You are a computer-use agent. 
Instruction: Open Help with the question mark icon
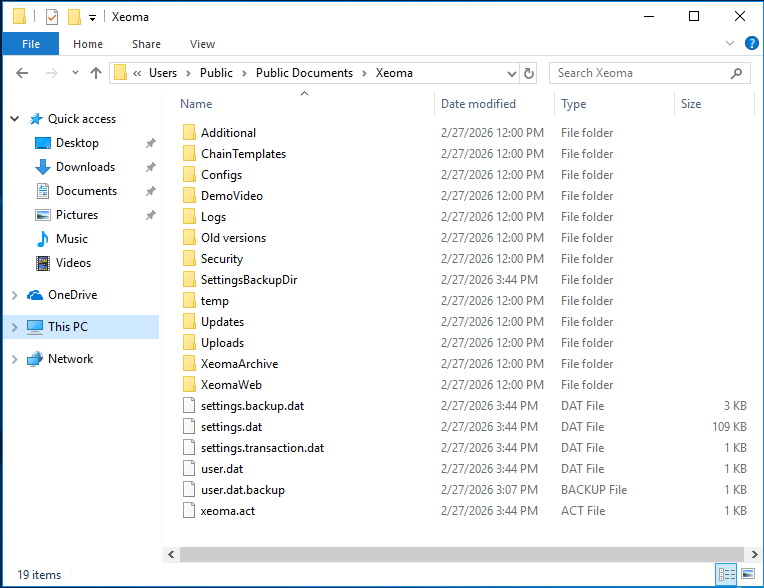point(751,43)
